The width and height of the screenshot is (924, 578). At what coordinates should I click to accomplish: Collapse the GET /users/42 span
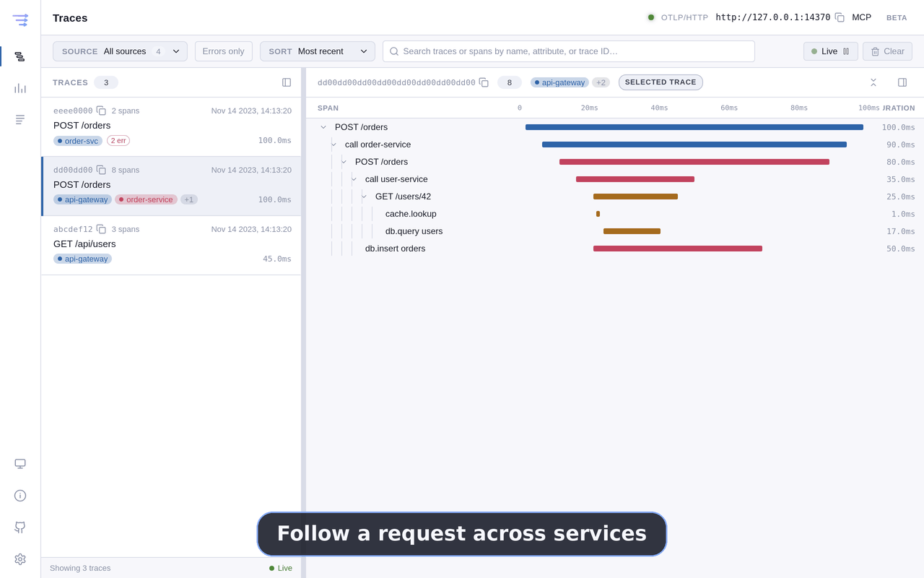pyautogui.click(x=364, y=197)
